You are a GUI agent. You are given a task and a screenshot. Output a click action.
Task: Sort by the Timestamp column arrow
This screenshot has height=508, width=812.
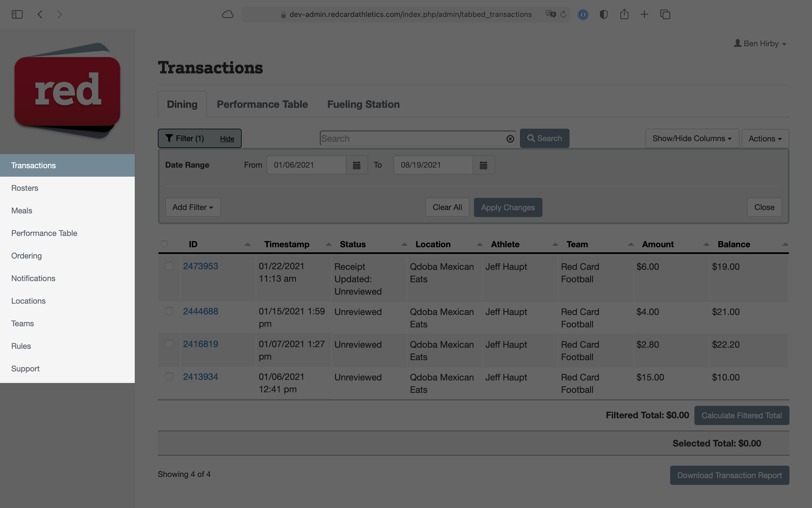coord(328,244)
